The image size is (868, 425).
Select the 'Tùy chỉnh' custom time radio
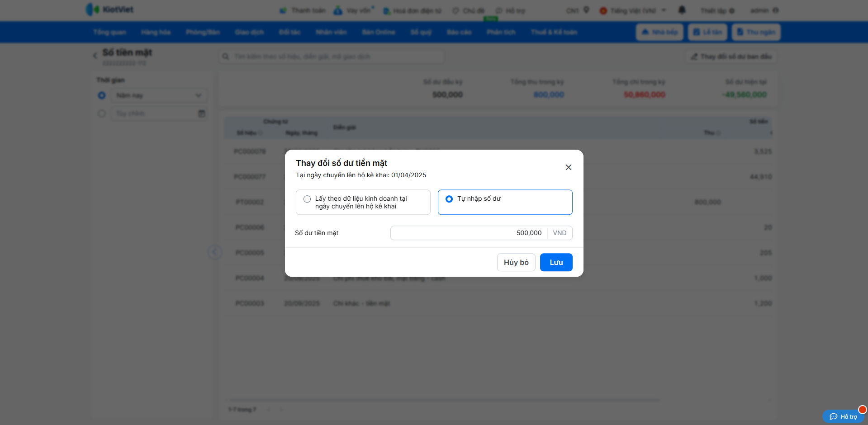(102, 113)
